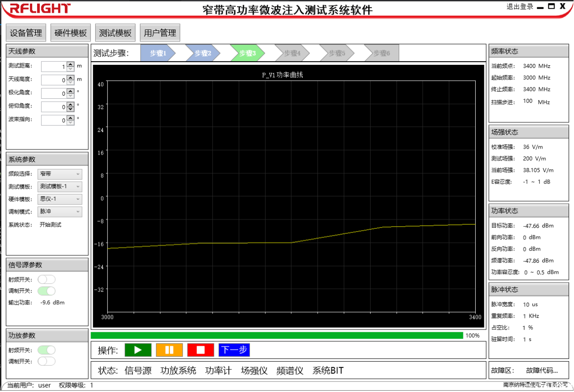Decrease 俯仰角度 with the down arrow
Viewport: 574px width, 392px height.
(70, 109)
